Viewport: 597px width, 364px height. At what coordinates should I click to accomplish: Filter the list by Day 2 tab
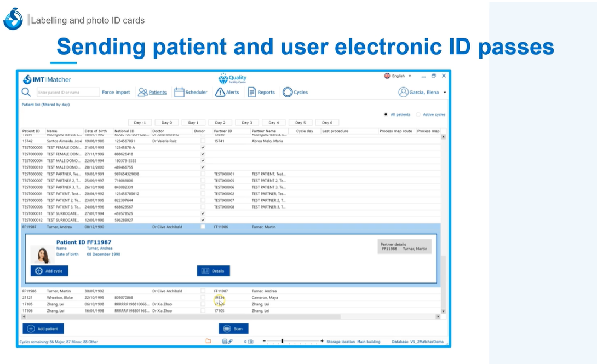click(220, 123)
